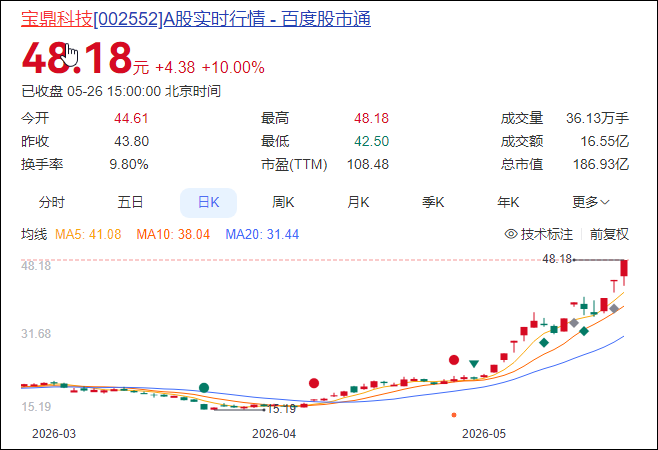The image size is (658, 450).
Task: Click the 最高 label
Action: click(275, 118)
